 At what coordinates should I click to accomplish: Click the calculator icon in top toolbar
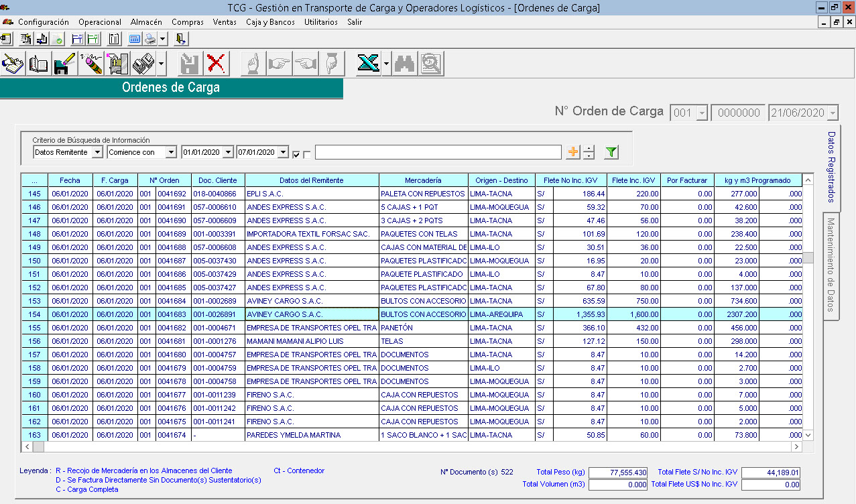(x=135, y=39)
